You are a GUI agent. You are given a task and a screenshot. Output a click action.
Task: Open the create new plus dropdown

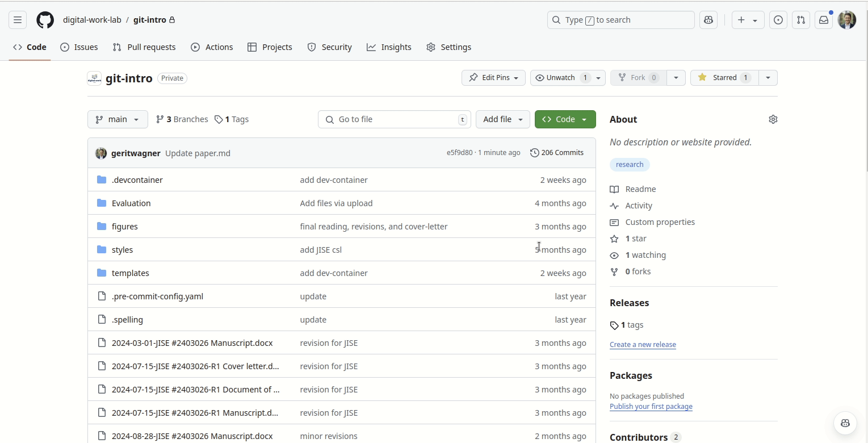point(748,20)
